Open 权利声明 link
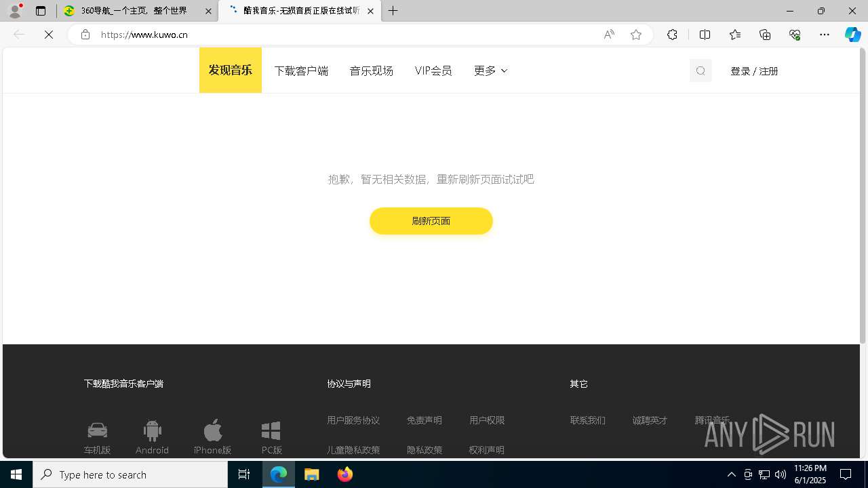Viewport: 868px width, 488px height. (487, 450)
